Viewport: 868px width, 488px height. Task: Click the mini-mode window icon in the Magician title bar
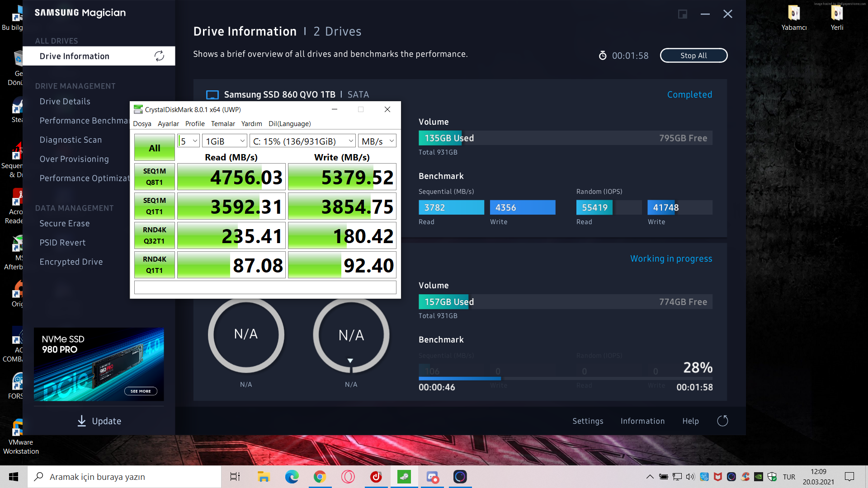[683, 14]
